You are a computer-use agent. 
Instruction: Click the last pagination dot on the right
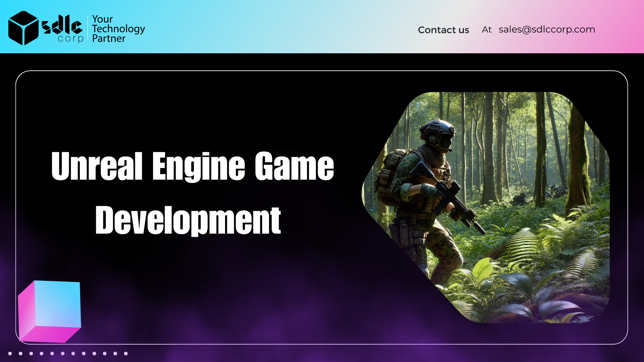126,353
